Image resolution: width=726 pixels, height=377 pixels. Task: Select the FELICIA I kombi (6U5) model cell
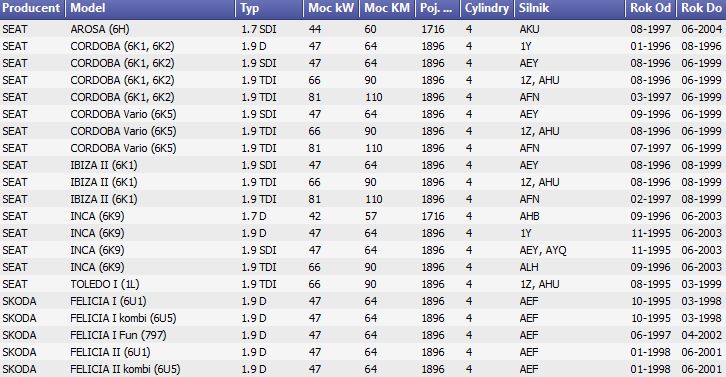(x=123, y=318)
